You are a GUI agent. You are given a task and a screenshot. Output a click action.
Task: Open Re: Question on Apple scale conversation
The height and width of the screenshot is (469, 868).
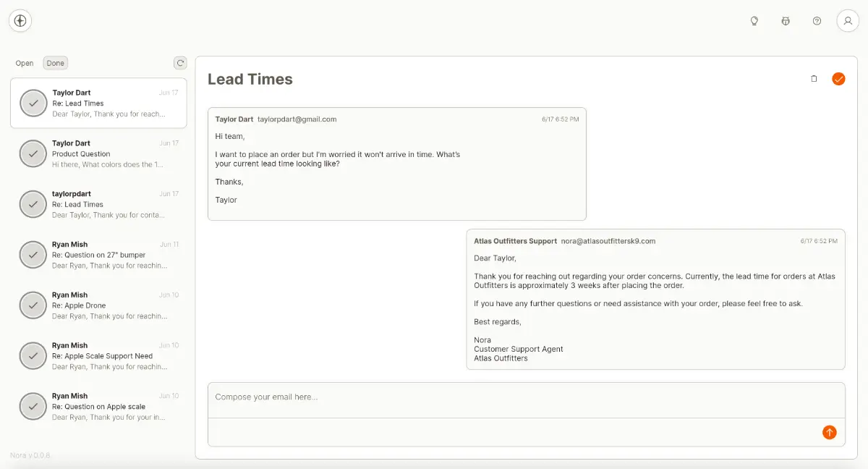coord(109,407)
